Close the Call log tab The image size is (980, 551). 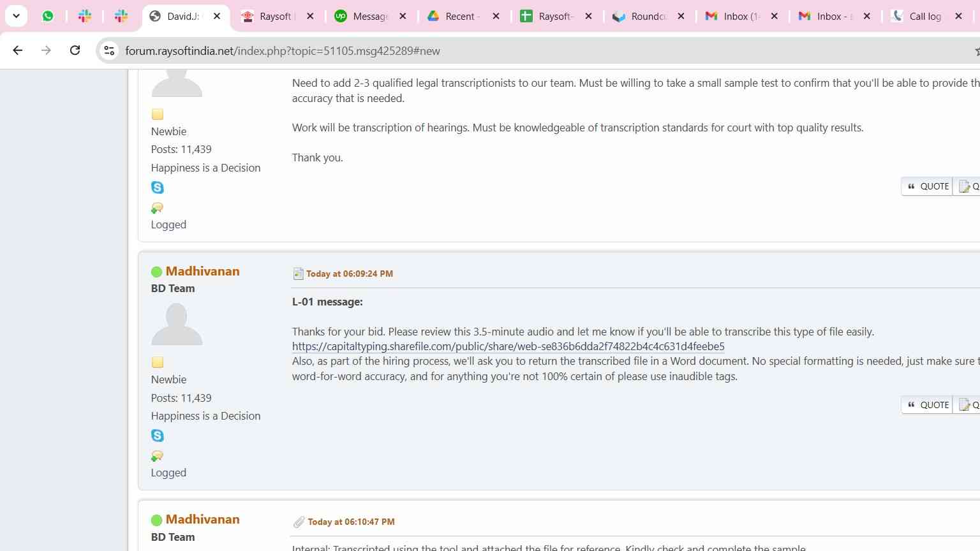click(x=958, y=16)
